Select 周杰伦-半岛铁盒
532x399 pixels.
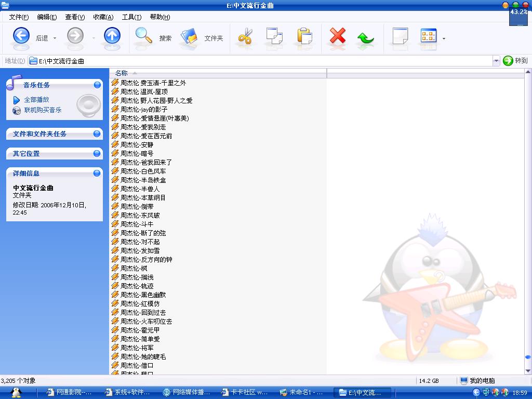click(143, 180)
